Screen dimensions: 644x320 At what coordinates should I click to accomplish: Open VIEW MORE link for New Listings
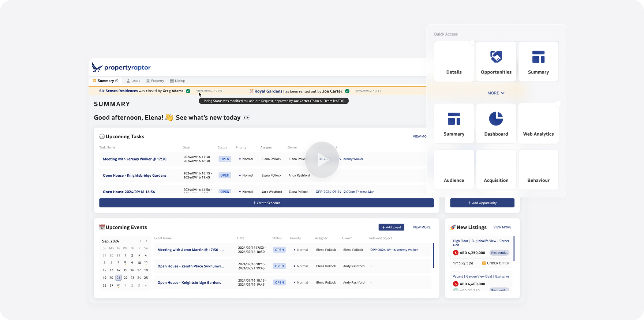point(502,227)
